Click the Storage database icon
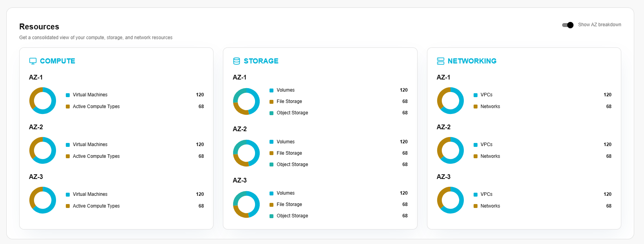644x244 pixels. (237, 61)
